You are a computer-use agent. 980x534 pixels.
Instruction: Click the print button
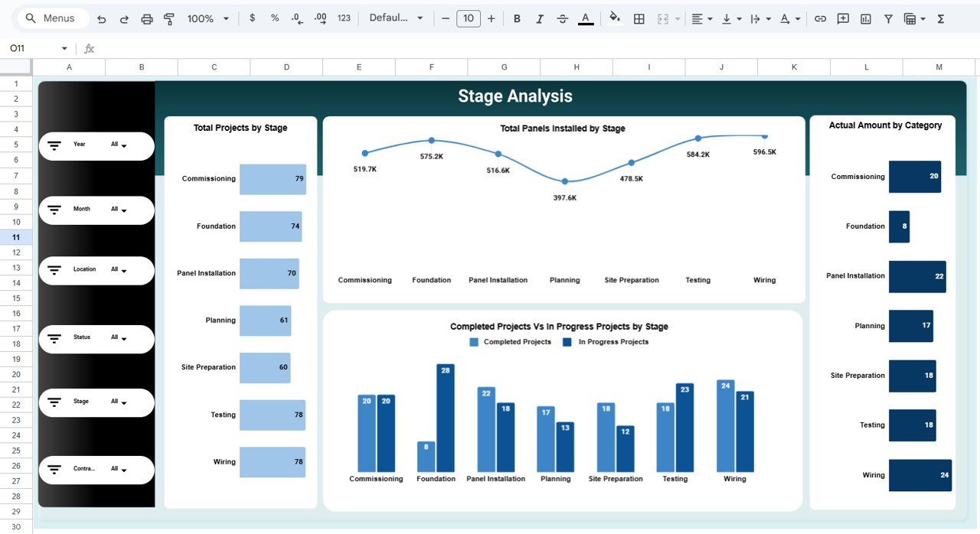pos(146,18)
